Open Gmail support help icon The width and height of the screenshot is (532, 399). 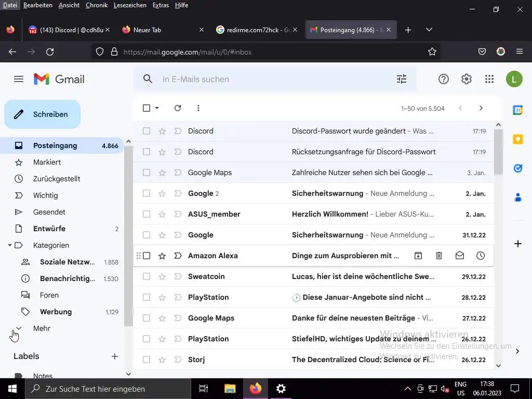coord(444,79)
